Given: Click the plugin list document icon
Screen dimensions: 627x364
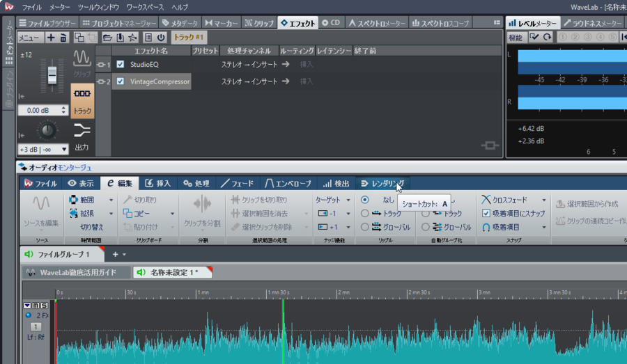Looking at the screenshot, I should [148, 38].
